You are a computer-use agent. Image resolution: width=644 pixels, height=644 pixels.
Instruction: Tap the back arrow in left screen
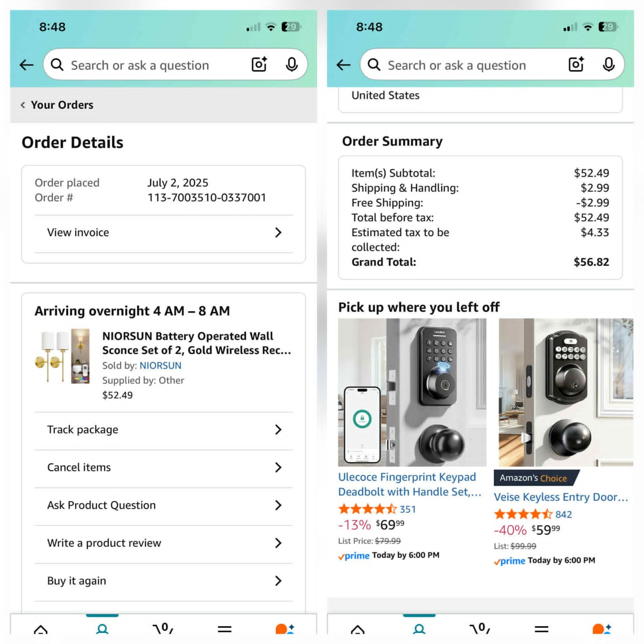tap(27, 65)
